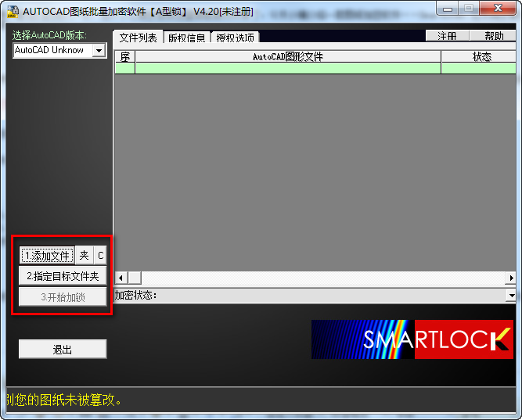Click the SMARTLOCK logo banner

tap(412, 339)
